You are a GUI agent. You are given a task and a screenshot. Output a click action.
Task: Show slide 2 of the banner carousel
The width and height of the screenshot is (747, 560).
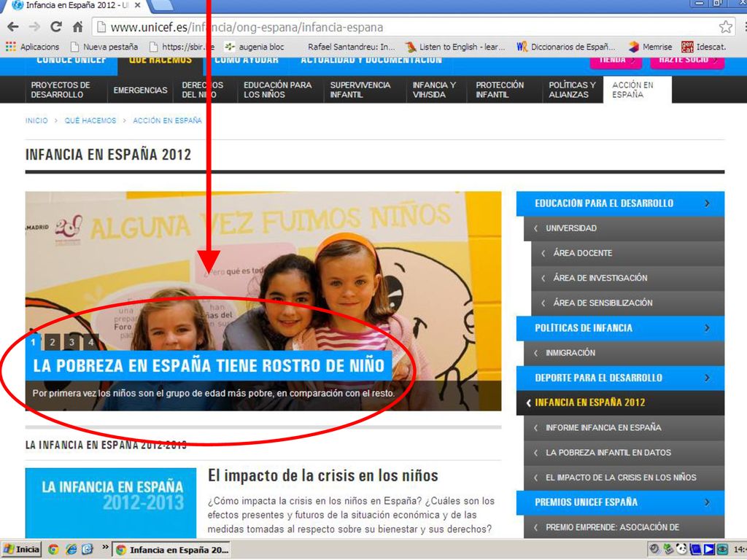coord(53,341)
